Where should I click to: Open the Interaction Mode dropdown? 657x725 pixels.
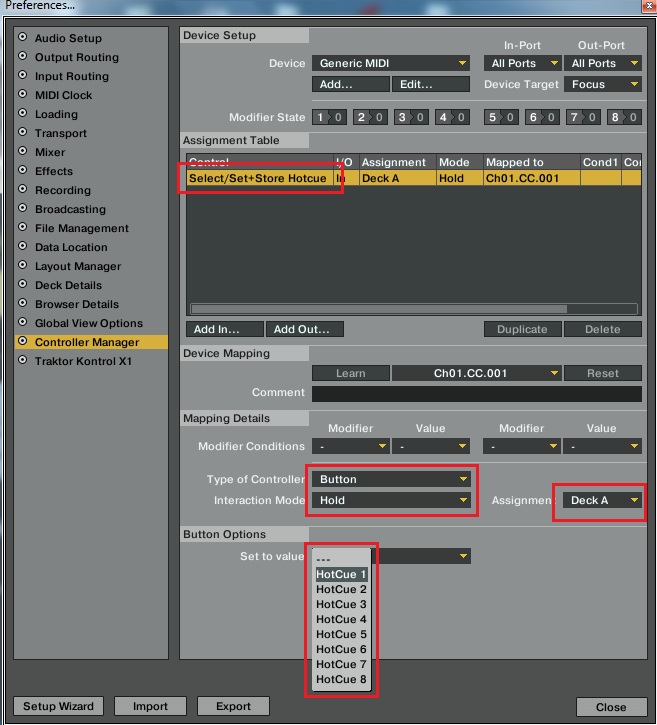pos(391,500)
